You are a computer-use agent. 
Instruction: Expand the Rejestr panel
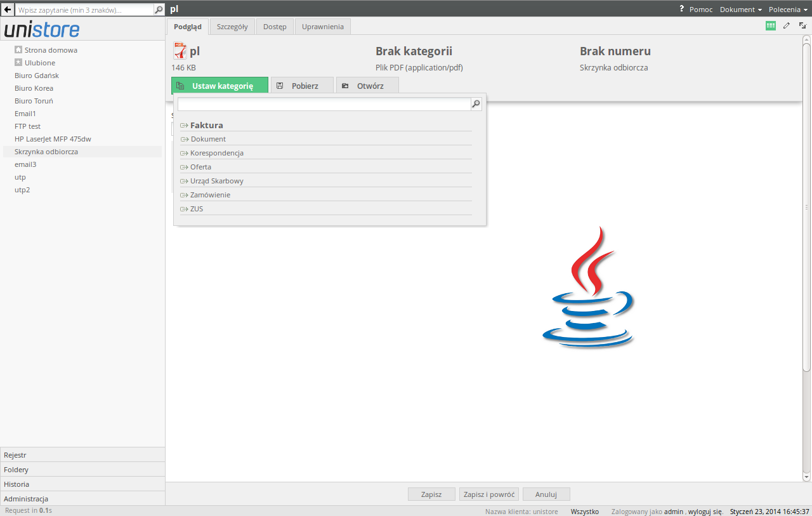point(82,454)
